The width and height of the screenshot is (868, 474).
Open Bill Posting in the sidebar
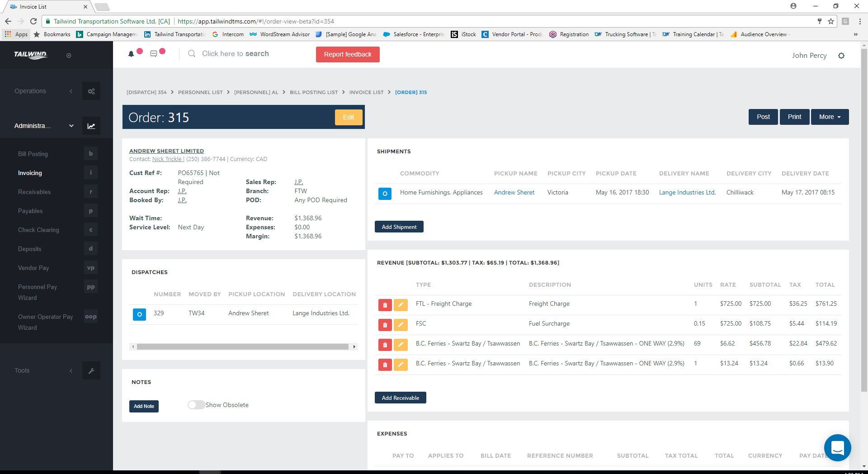[33, 154]
